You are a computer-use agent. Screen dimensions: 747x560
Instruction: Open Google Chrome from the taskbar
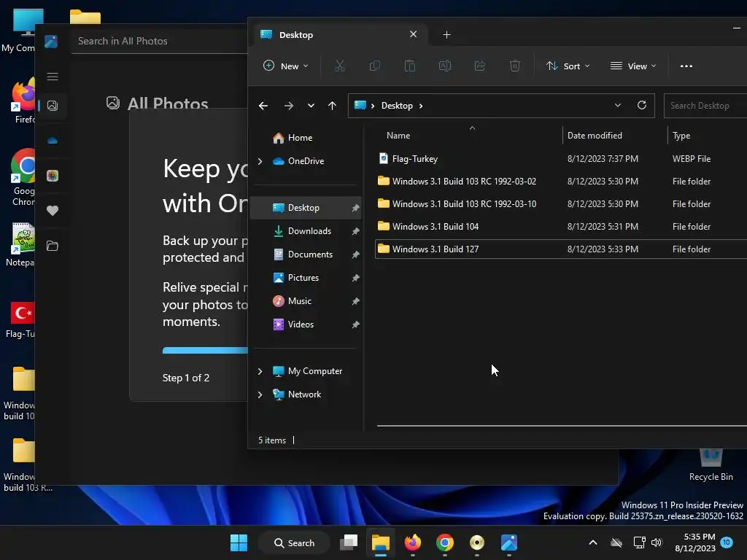click(x=444, y=542)
